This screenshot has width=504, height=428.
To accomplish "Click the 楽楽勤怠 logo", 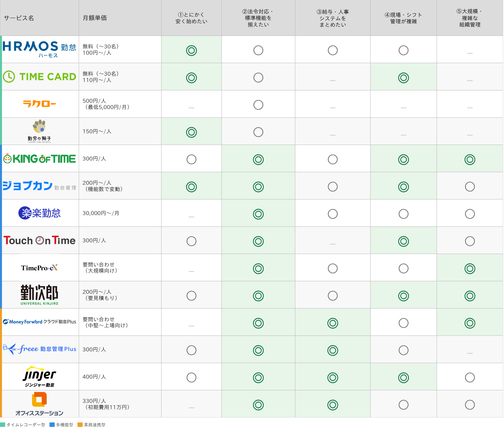I will point(39,213).
